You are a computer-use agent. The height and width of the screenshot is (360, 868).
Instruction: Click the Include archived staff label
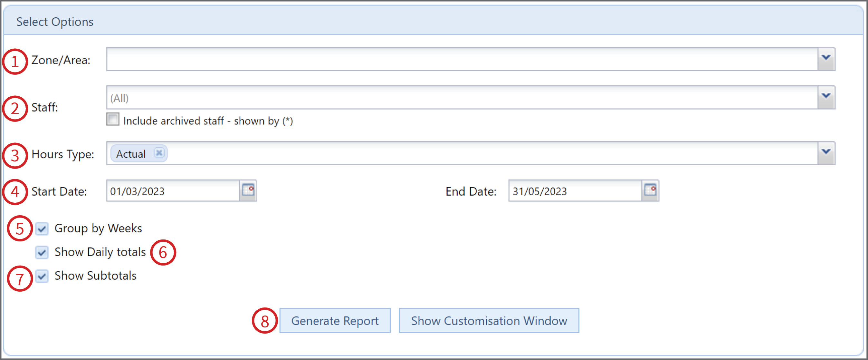click(209, 120)
